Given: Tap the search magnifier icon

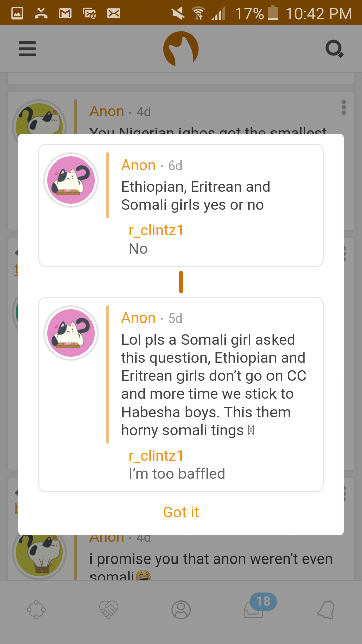Looking at the screenshot, I should click(x=334, y=49).
